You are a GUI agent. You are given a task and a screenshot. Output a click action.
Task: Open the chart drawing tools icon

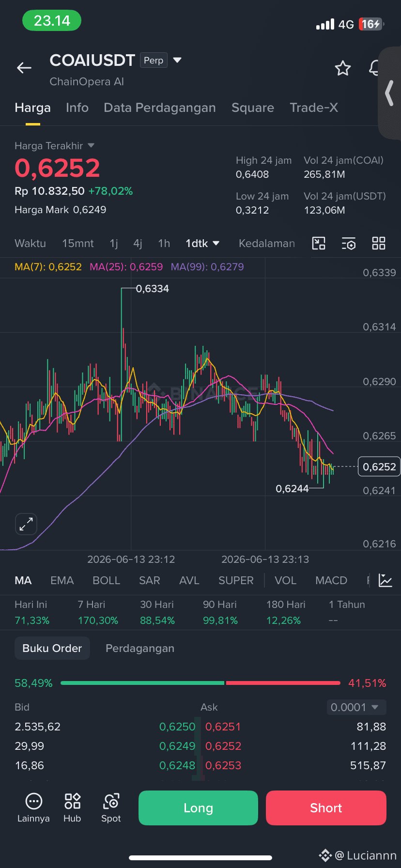(x=319, y=243)
